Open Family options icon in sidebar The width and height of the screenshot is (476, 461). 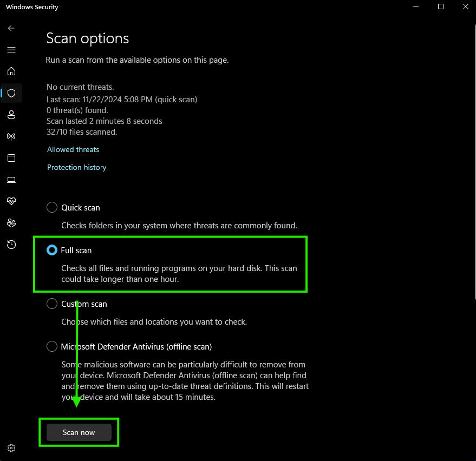click(11, 223)
